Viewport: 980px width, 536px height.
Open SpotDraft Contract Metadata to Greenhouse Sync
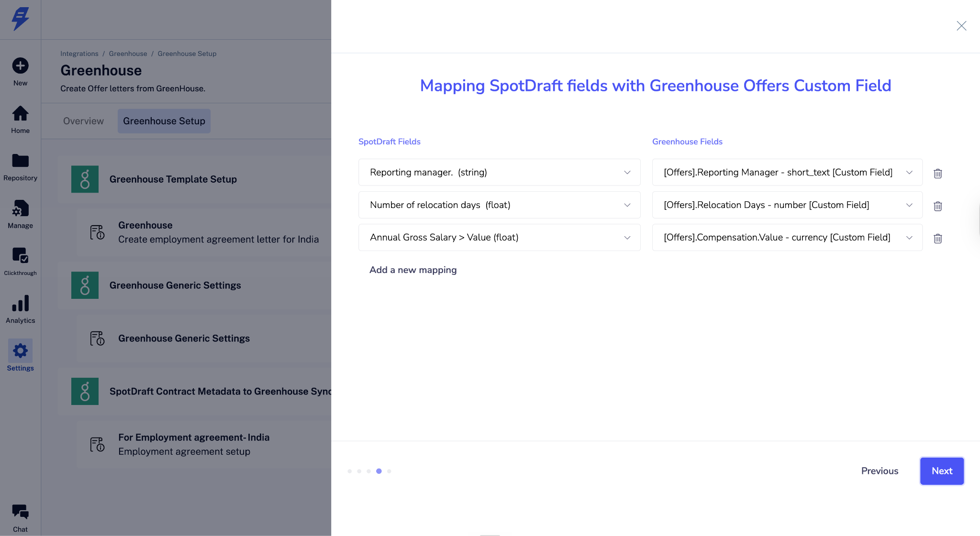point(194,392)
